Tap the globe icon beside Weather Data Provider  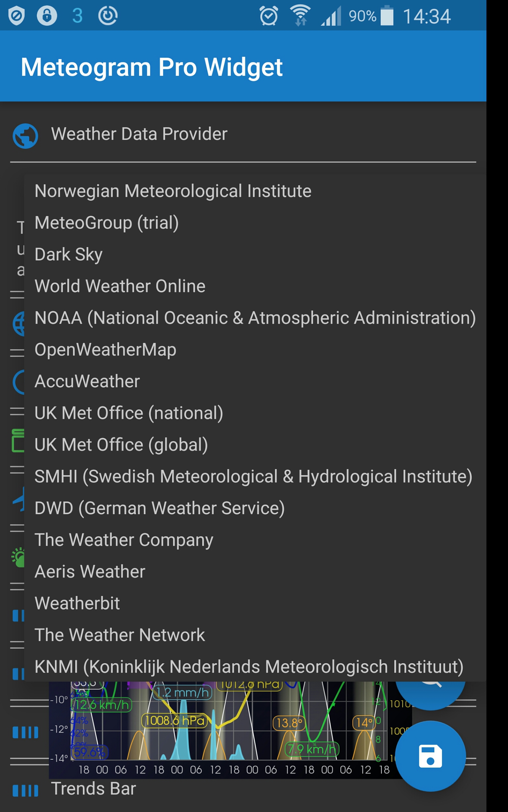point(25,136)
